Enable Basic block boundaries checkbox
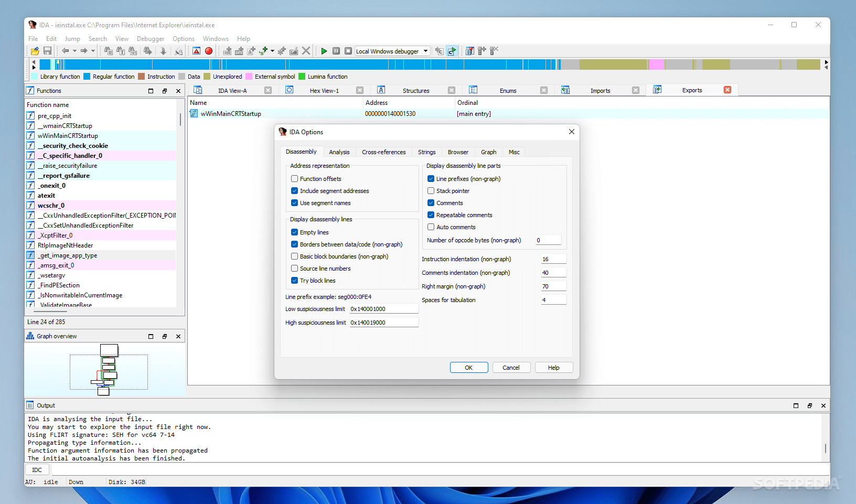 click(x=295, y=256)
